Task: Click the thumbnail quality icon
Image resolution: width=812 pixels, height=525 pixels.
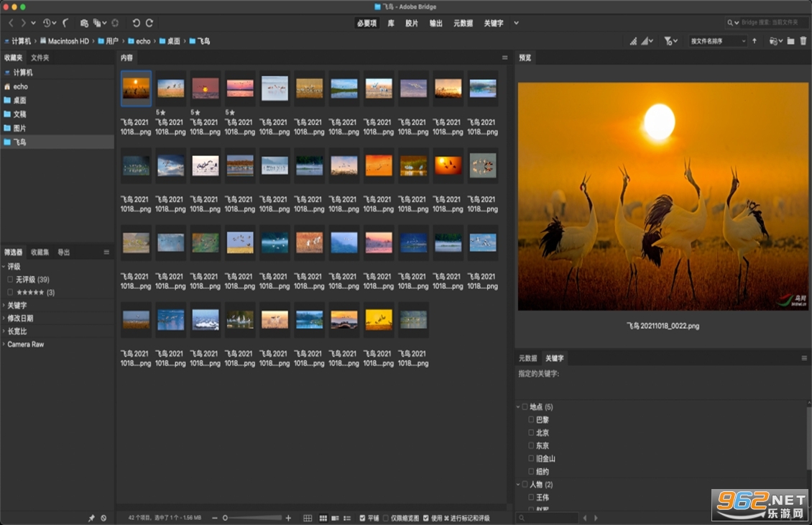Action: coord(633,41)
